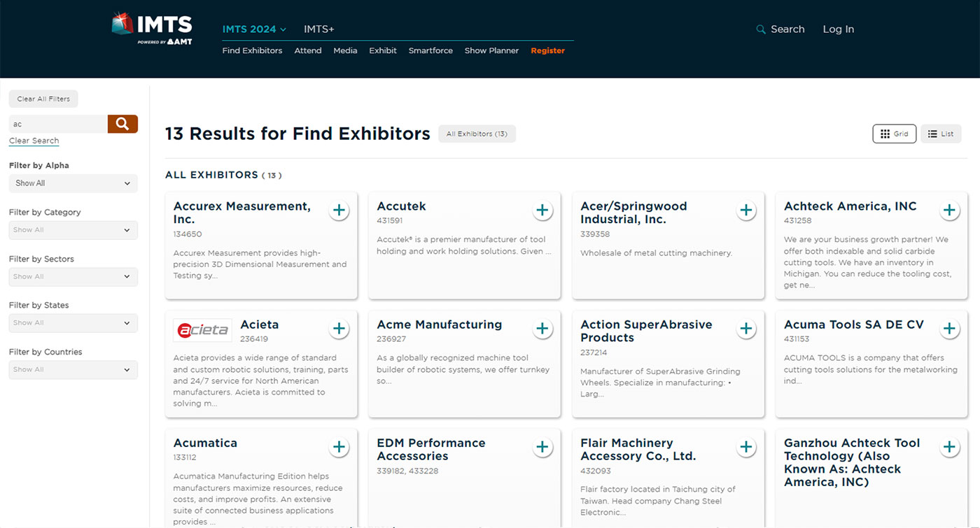This screenshot has width=980, height=528.
Task: Click booth number 431591
Action: [x=390, y=221]
